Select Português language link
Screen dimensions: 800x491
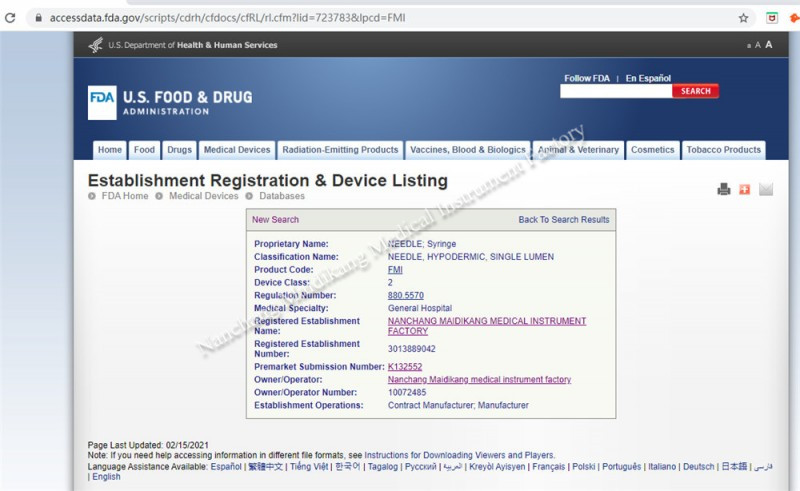point(621,467)
